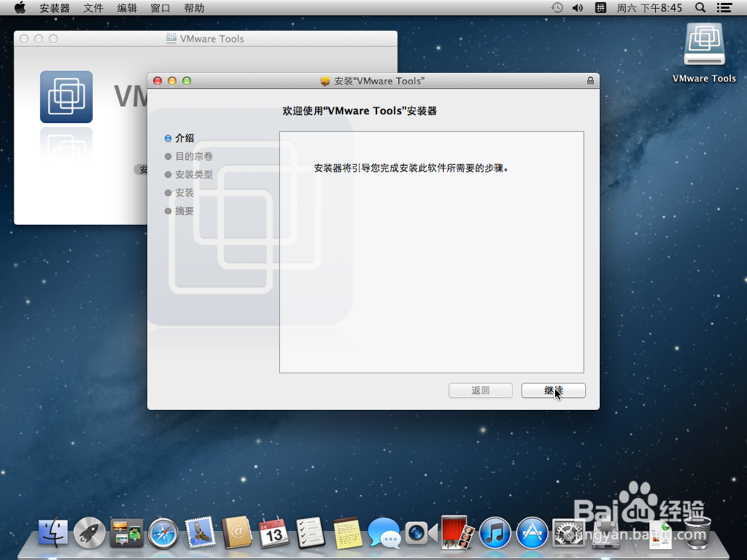
Task: Click the volume icon in menu bar
Action: pos(577,7)
